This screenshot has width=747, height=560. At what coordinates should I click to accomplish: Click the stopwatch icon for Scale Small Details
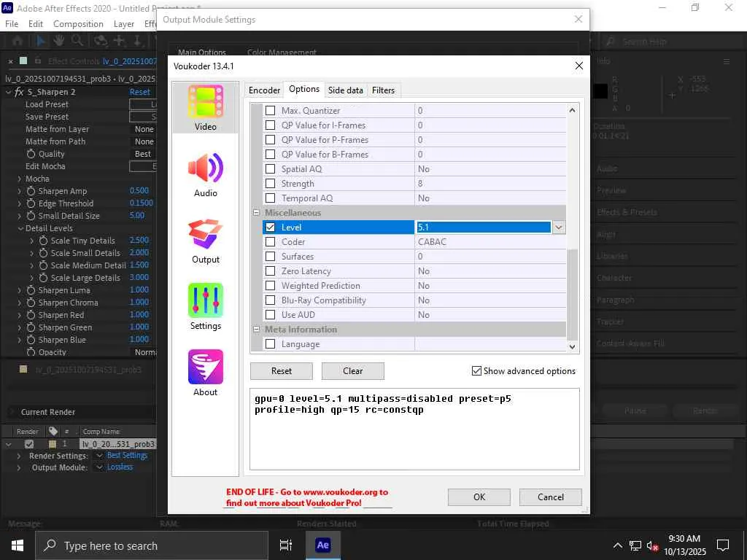coord(43,253)
